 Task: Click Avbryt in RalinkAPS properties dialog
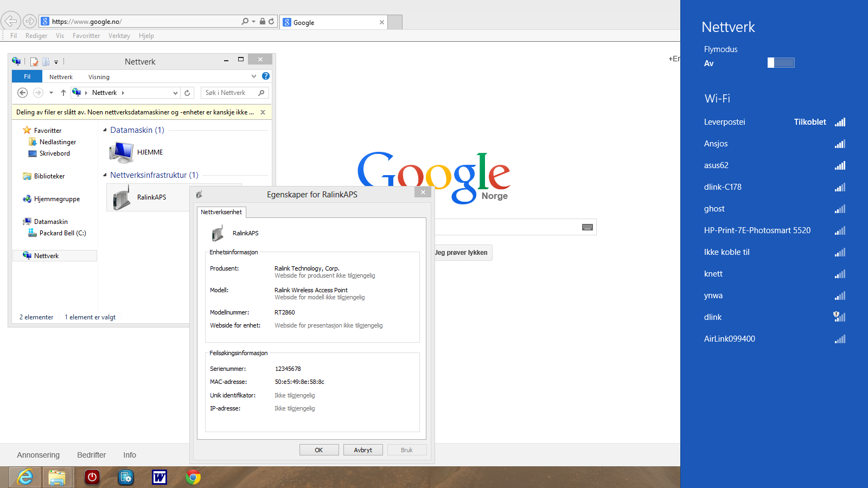(x=363, y=450)
